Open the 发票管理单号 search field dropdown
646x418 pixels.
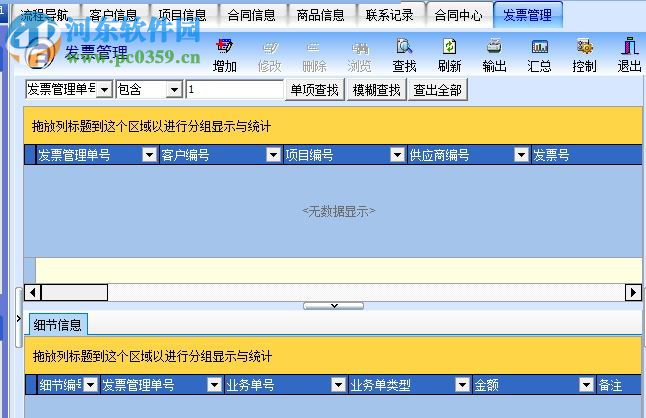[x=105, y=89]
